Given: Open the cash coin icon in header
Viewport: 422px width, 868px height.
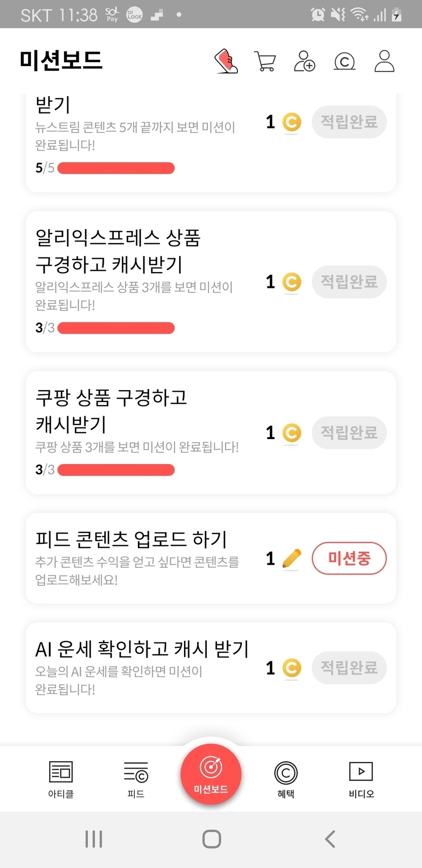Looking at the screenshot, I should [x=344, y=62].
